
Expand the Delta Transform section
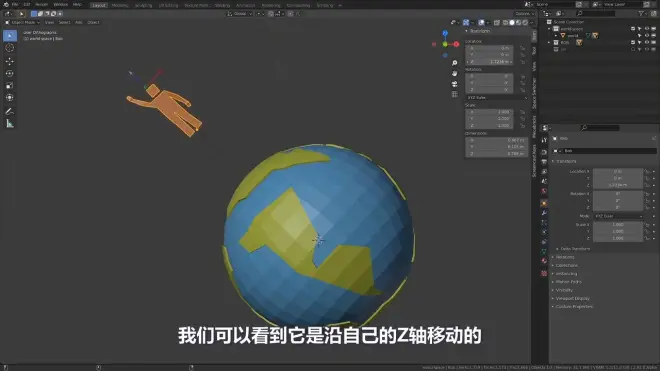tap(575, 249)
